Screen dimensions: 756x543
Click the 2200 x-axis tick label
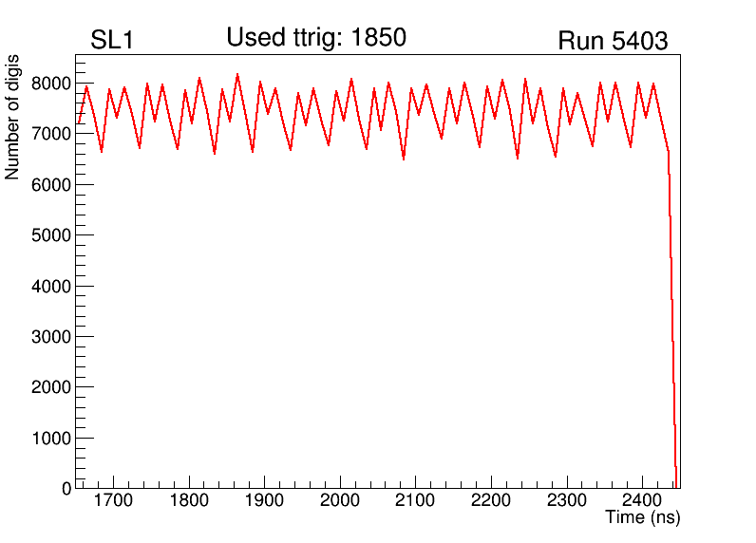491,500
